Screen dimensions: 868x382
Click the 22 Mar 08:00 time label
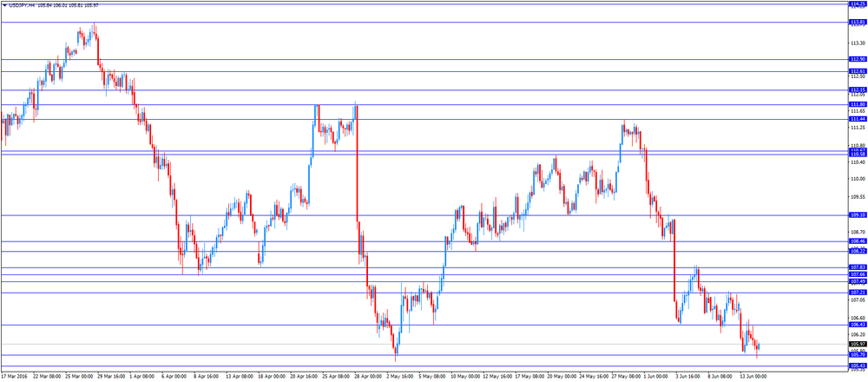pyautogui.click(x=46, y=376)
